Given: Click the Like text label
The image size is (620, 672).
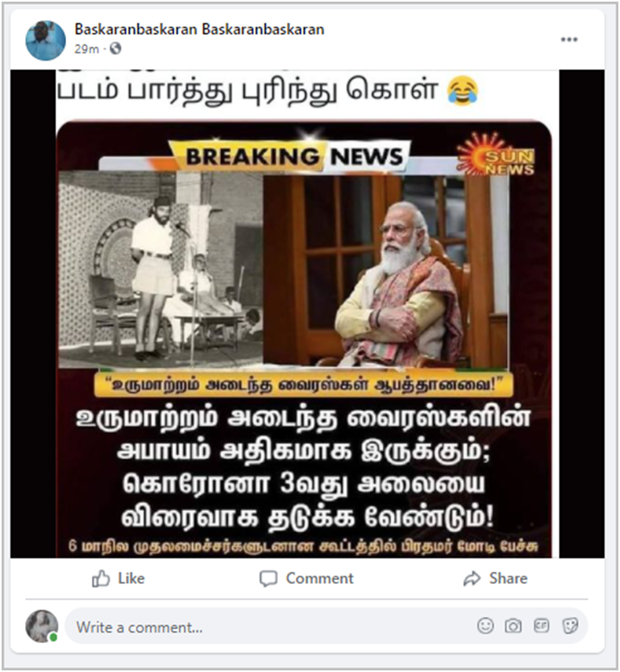Looking at the screenshot, I should click(x=131, y=578).
